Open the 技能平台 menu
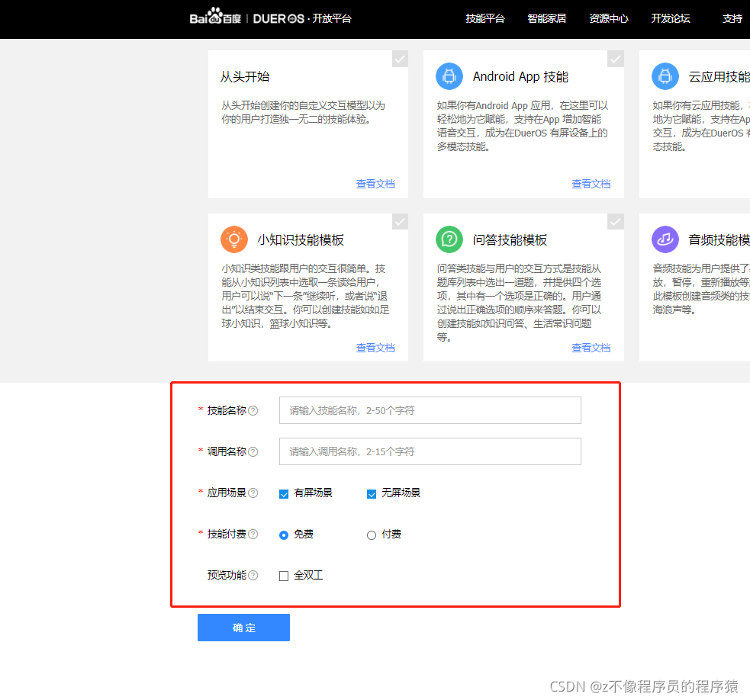The image size is (750, 700). point(485,18)
